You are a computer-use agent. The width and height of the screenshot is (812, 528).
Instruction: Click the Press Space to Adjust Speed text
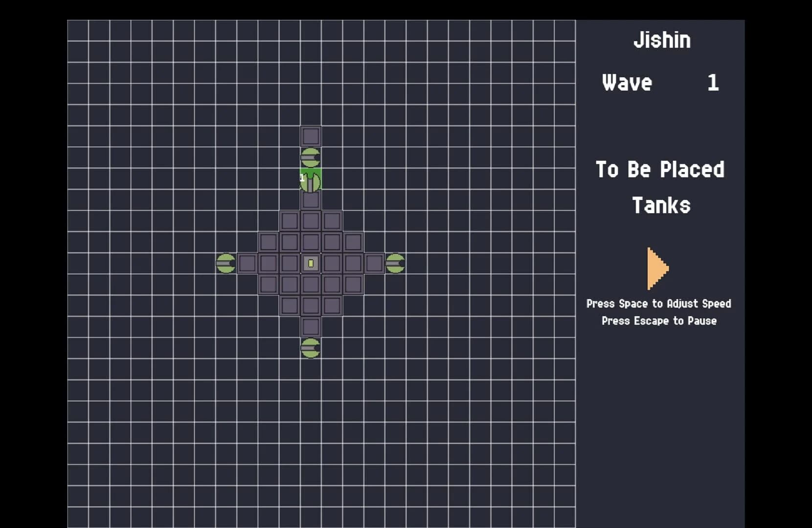point(658,304)
